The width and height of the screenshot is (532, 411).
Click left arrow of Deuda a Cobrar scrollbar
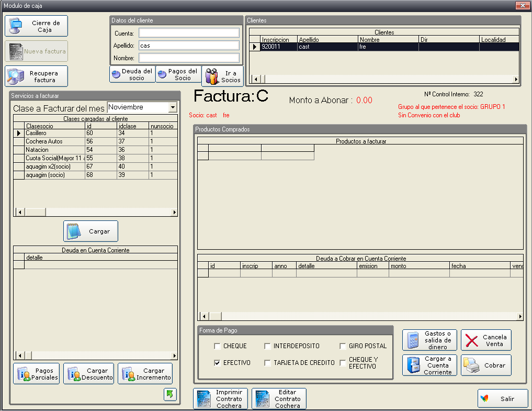(x=204, y=317)
